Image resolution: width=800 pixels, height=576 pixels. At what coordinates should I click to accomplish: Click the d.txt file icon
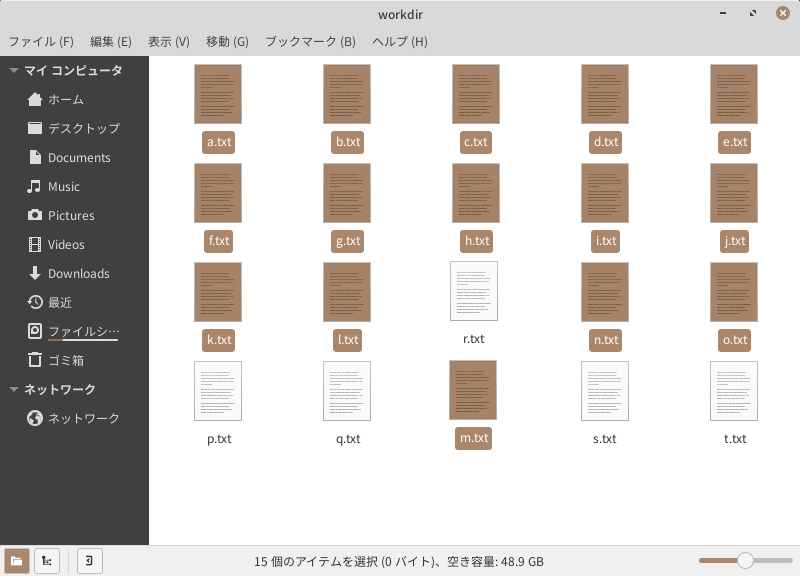pyautogui.click(x=605, y=94)
